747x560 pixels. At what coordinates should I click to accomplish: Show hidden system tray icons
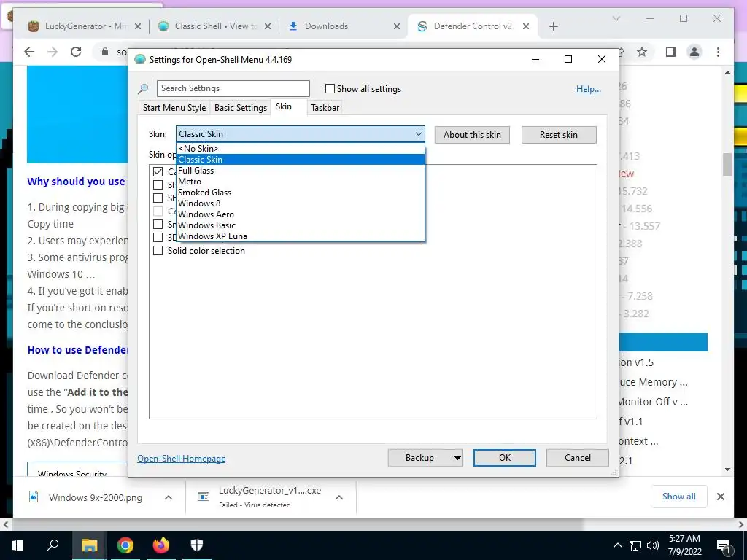pos(617,545)
